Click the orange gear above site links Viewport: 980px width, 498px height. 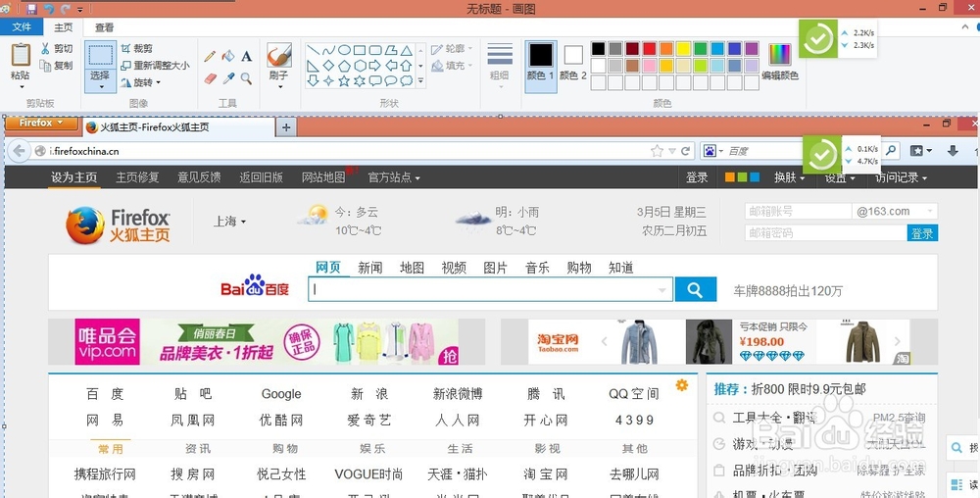coord(682,385)
